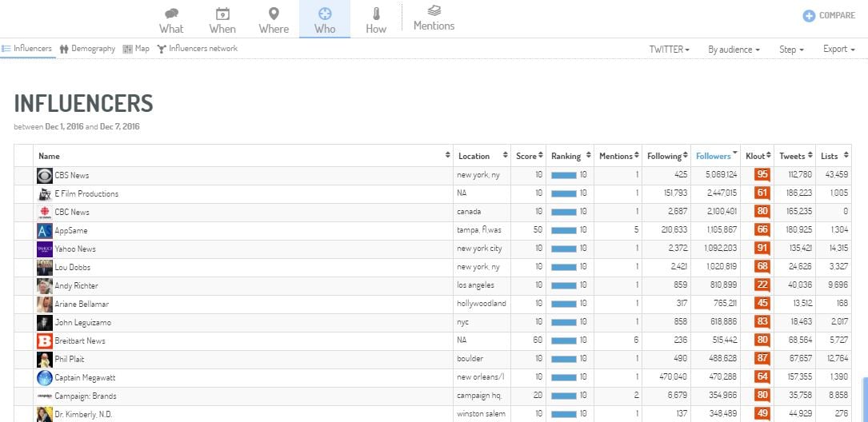Screen dimensions: 868x422
Task: Open the What speech bubble tab
Action: click(171, 21)
